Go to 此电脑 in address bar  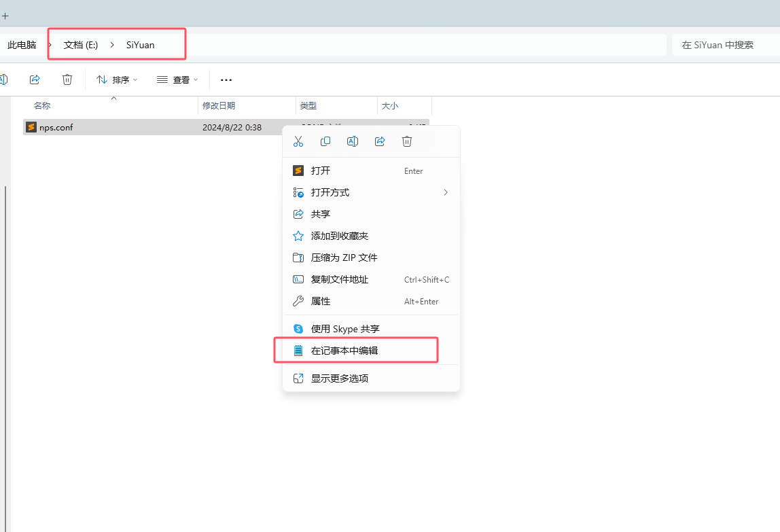pyautogui.click(x=22, y=45)
